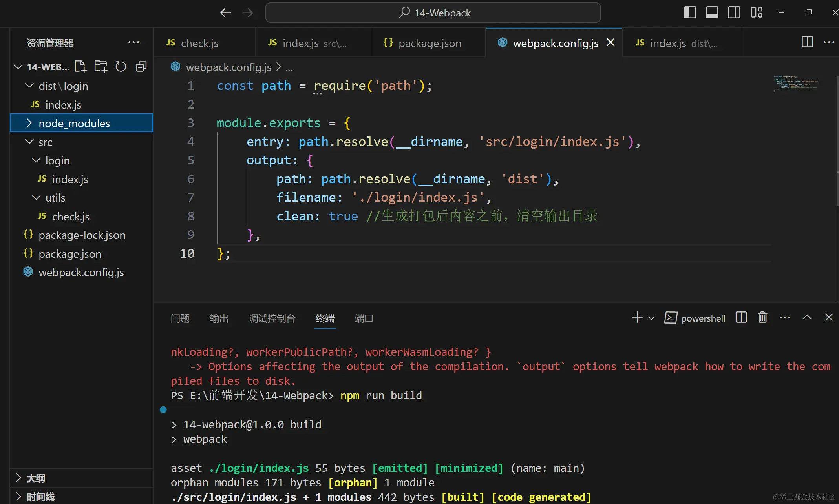Expand the 时间线 timeline section
Screen dimensions: 839x504
[x=81, y=497]
